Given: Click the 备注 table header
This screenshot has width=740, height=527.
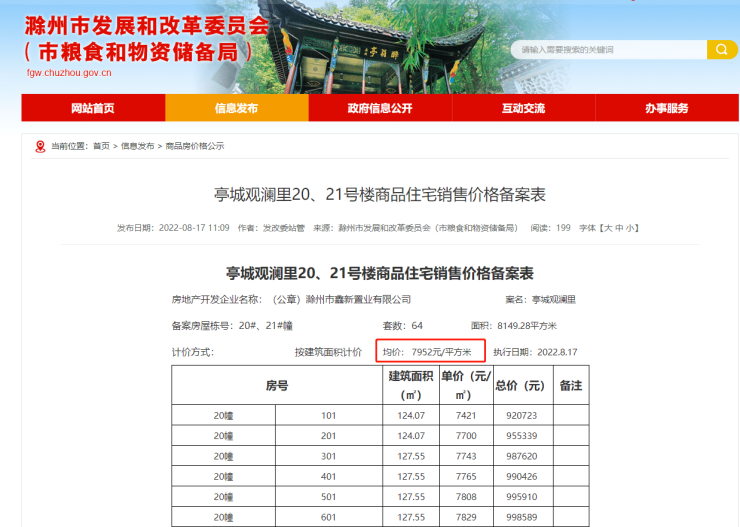Looking at the screenshot, I should [571, 385].
